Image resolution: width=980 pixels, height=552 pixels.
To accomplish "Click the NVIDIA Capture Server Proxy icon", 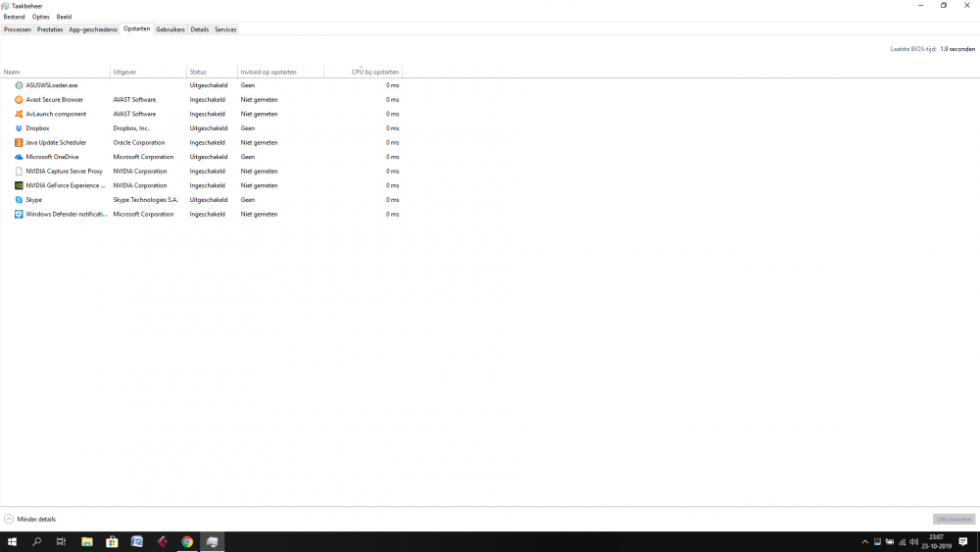I will point(19,172).
